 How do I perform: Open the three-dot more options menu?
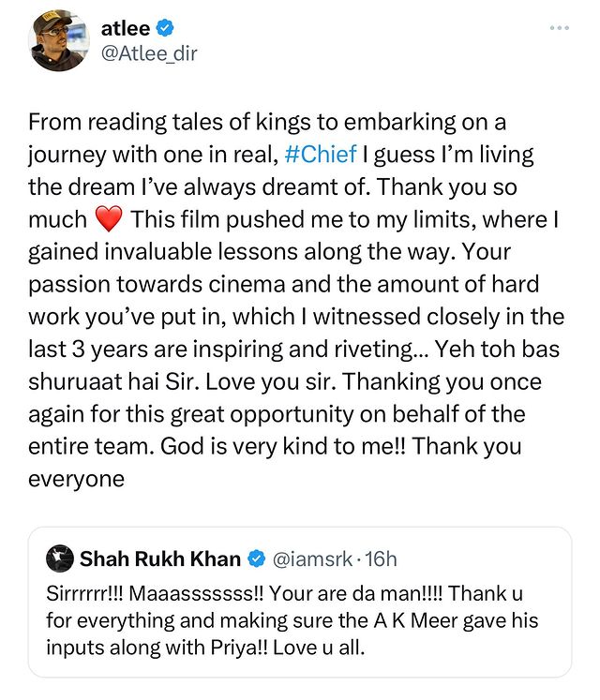pyautogui.click(x=561, y=27)
